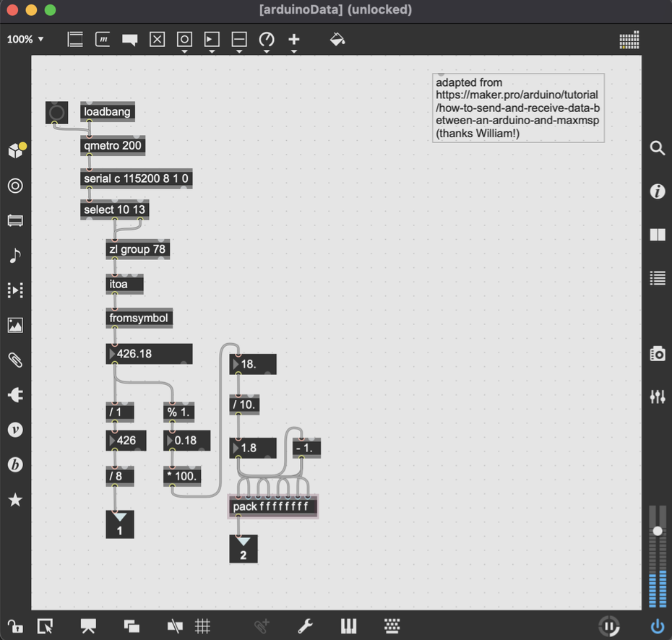Open the key-grid icon after the piano keys
This screenshot has width=672, height=640.
pyautogui.click(x=392, y=627)
